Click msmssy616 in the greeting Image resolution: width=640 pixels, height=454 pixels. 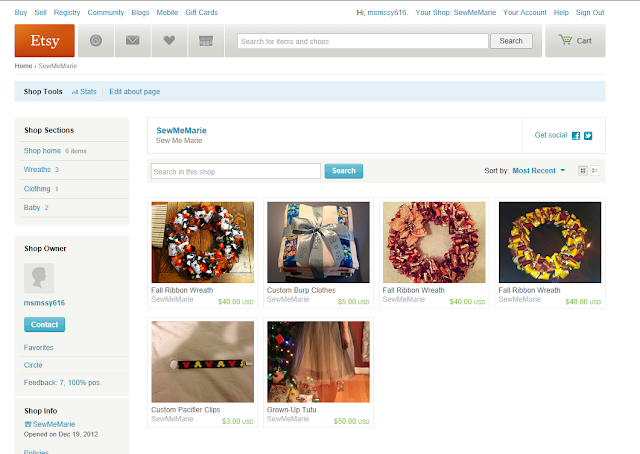(x=387, y=12)
